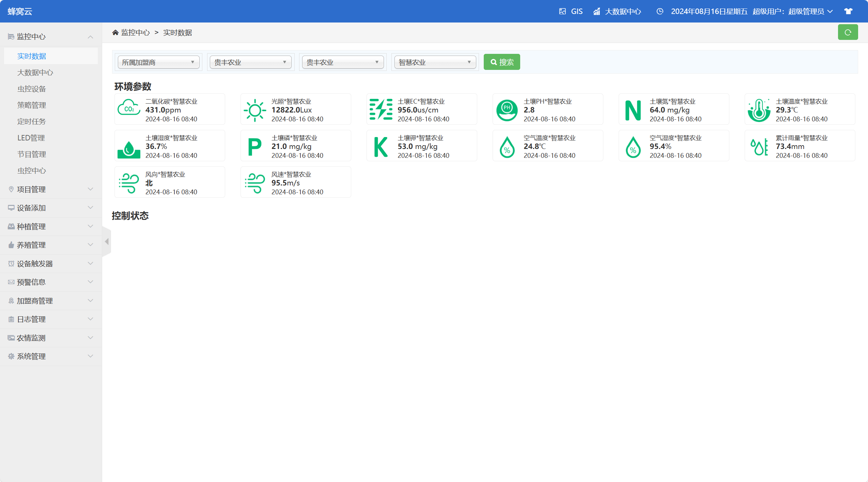
Task: Click the 控制状态 heading
Action: [x=130, y=216]
